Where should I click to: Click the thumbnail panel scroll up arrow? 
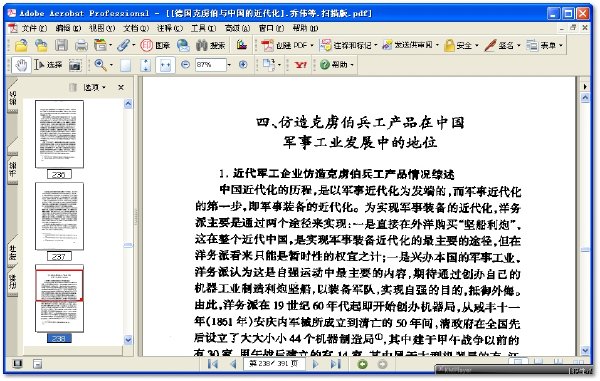tap(128, 104)
